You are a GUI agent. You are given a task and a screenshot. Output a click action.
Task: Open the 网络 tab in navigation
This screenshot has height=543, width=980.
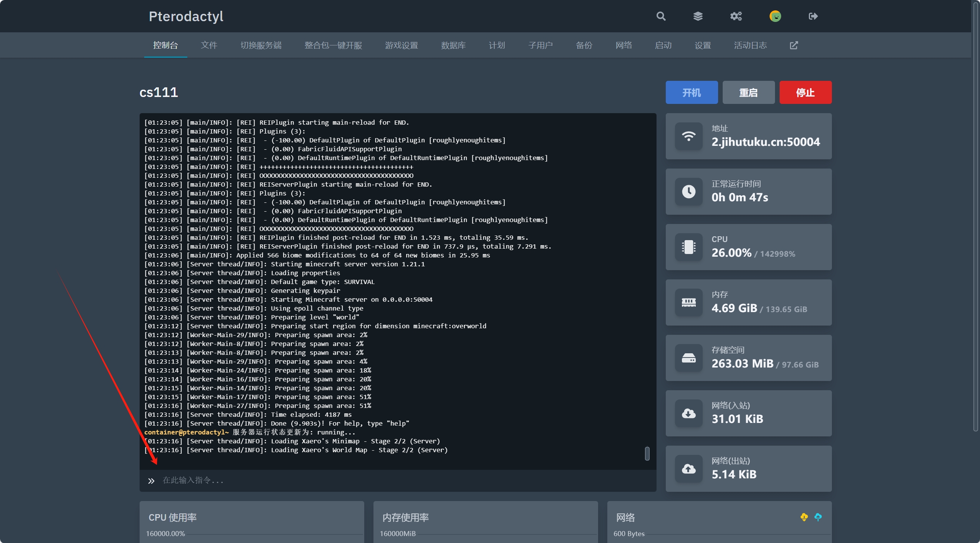coord(623,45)
